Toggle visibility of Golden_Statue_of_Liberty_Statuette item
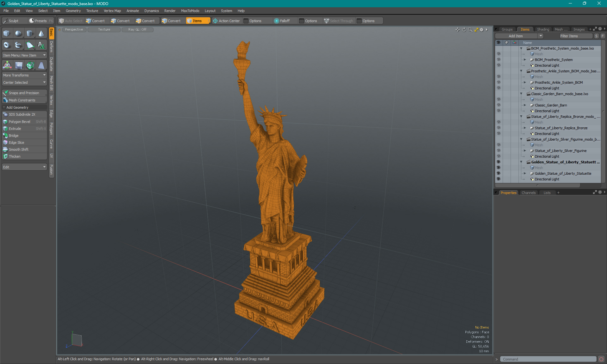 [x=499, y=173]
